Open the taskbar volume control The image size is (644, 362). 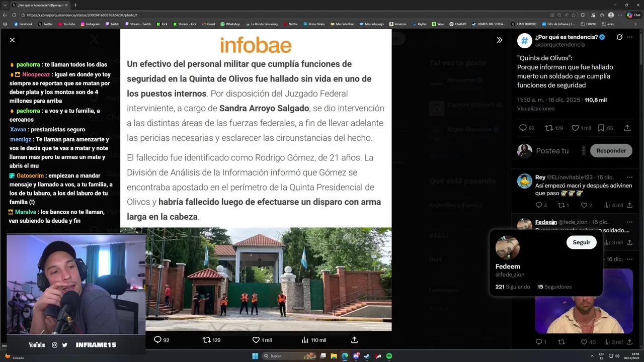click(617, 356)
